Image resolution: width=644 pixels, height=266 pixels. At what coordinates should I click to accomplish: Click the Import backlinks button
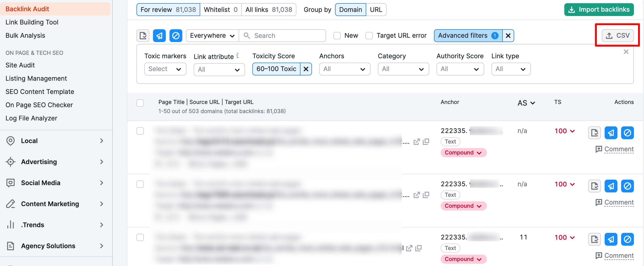[x=599, y=9]
